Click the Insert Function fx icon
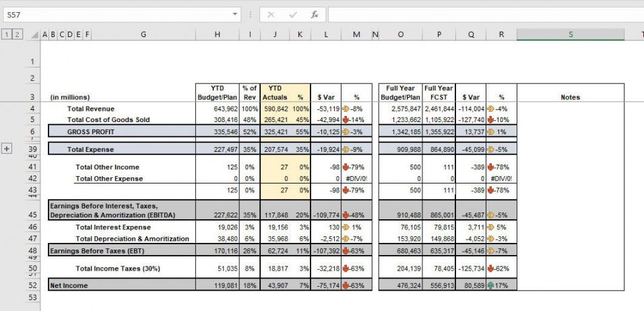The width and height of the screenshot is (644, 311). pyautogui.click(x=315, y=15)
